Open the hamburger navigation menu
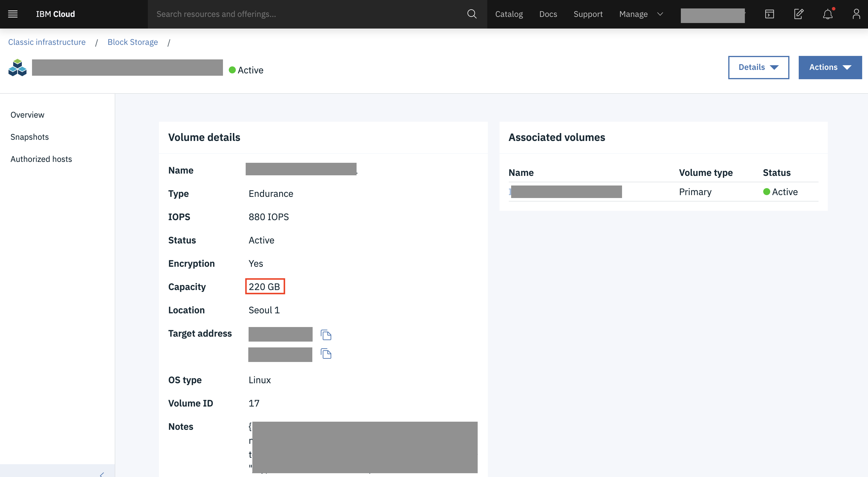 13,14
